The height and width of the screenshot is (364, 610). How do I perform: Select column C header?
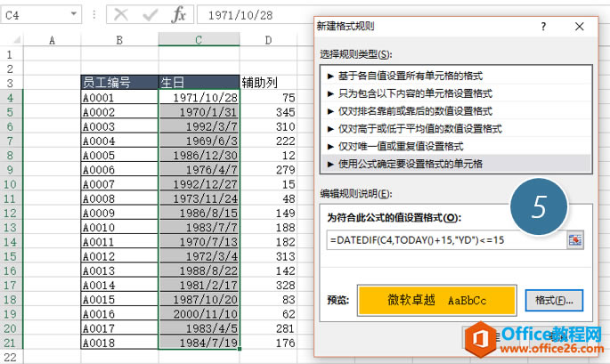coord(199,40)
